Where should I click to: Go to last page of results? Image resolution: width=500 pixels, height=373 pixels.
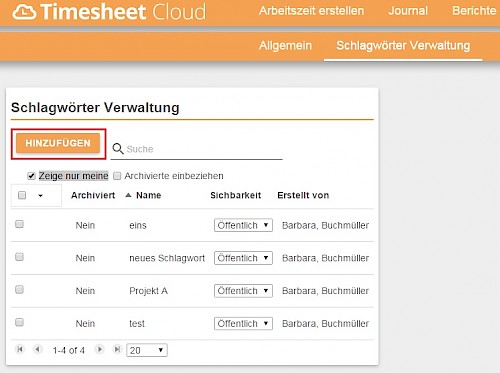tap(117, 349)
